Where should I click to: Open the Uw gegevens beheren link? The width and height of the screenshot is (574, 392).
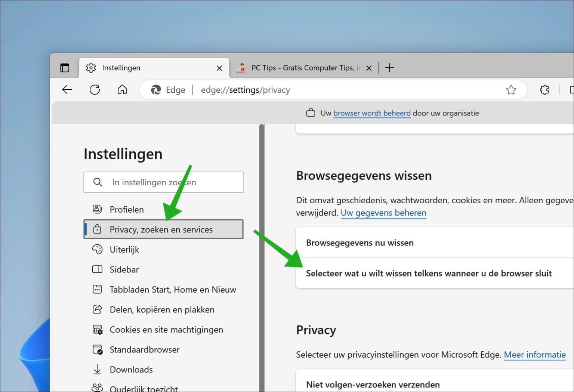pyautogui.click(x=383, y=213)
